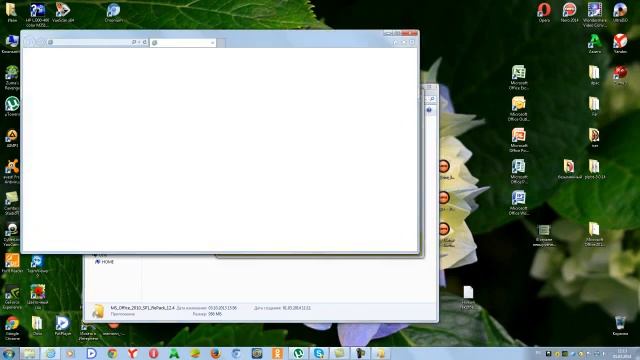
Task: Open the Microsoft Office Excel desktop shortcut
Action: [519, 77]
